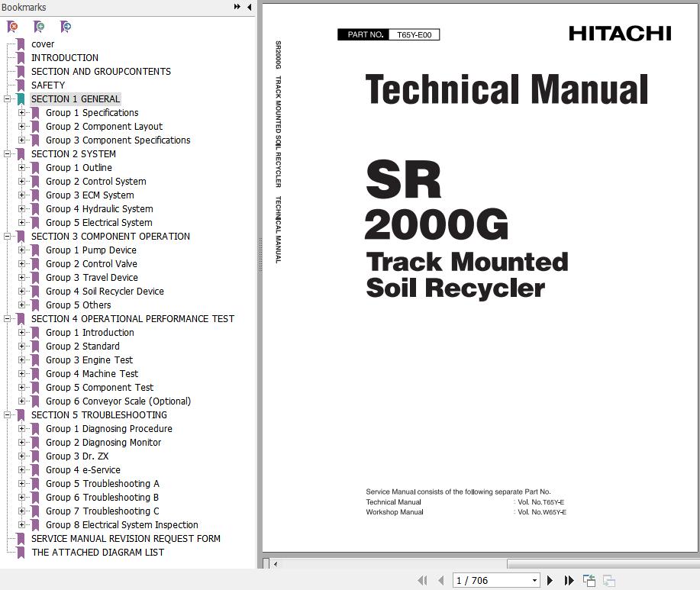Open Group 1 Outline bookmark
Viewport: 700px width, 590px height.
(79, 168)
